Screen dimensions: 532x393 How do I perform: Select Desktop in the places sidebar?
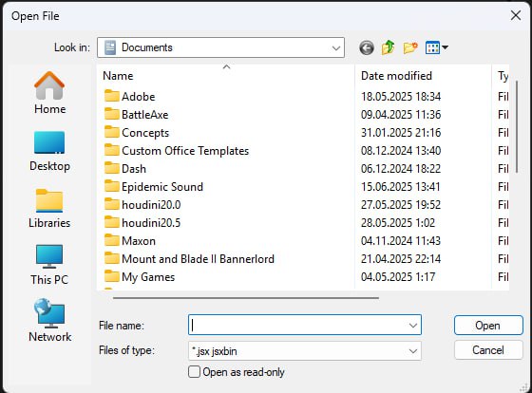click(x=49, y=151)
